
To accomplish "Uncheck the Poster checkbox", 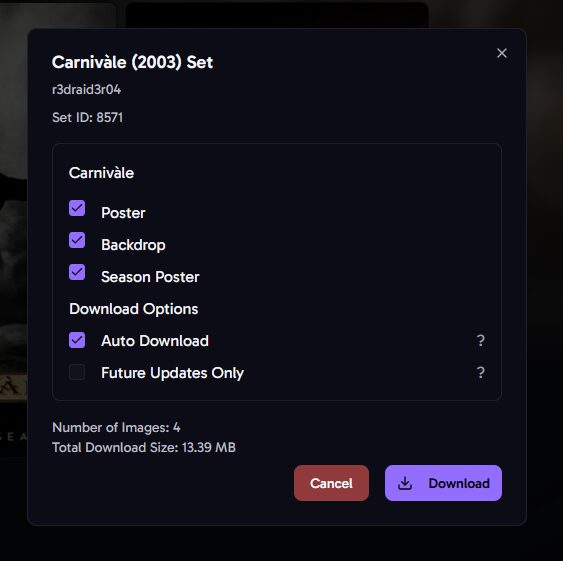I will click(77, 208).
